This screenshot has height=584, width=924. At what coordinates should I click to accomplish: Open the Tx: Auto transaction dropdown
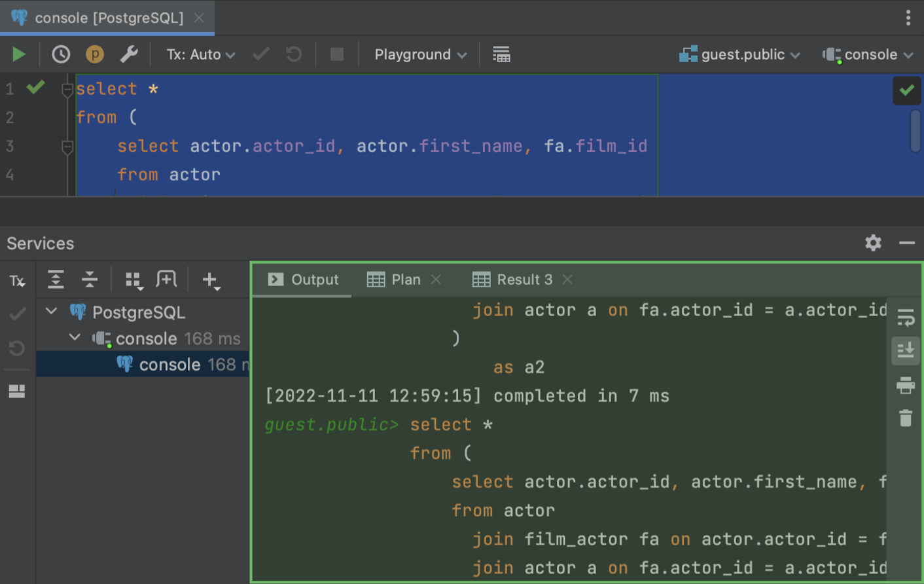tap(200, 54)
